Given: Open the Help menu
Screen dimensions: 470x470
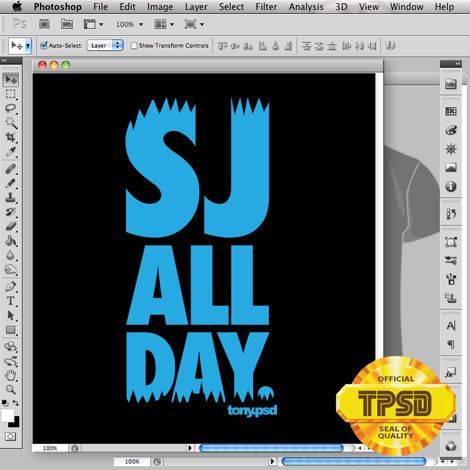Looking at the screenshot, I should coord(444,7).
